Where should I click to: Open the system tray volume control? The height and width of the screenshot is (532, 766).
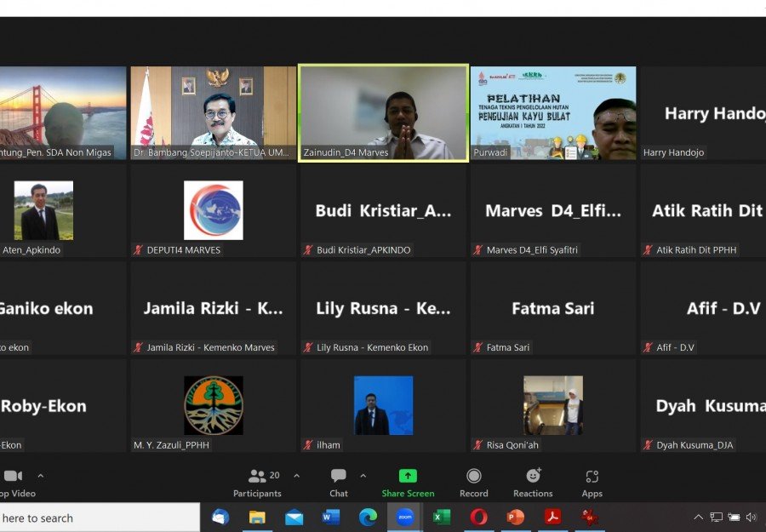pos(752,517)
